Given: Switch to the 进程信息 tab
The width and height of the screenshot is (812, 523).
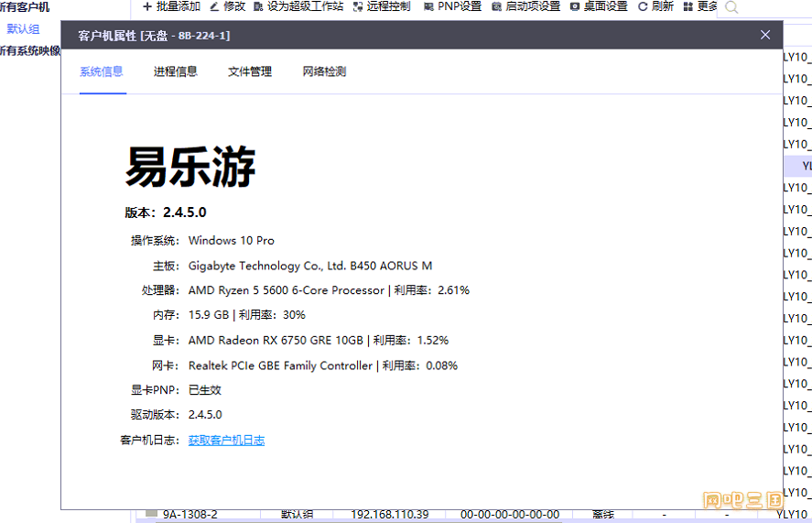Looking at the screenshot, I should [175, 71].
